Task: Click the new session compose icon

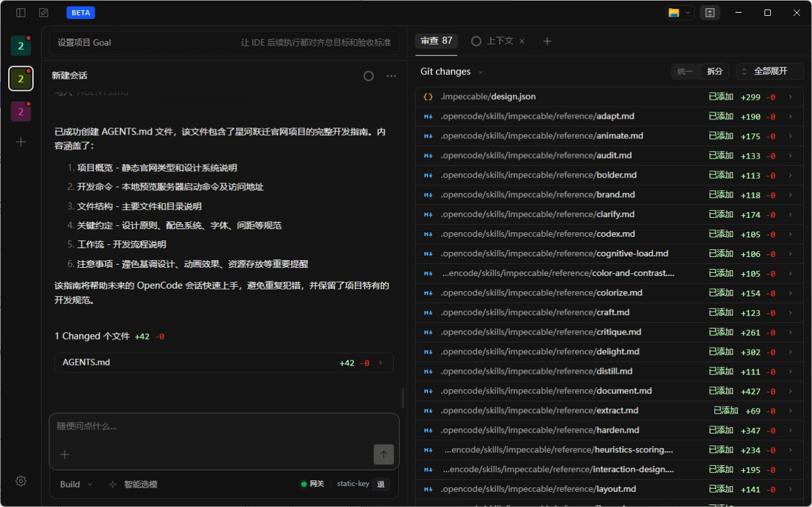Action: click(x=44, y=13)
